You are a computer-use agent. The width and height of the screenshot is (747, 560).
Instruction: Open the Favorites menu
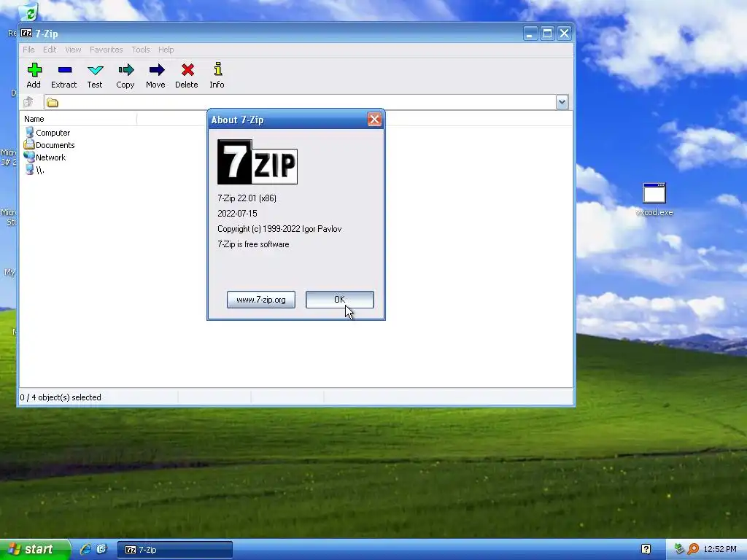107,50
